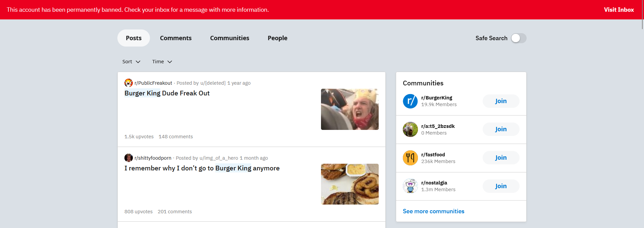Open the r/PublicFreakout community avatar icon
This screenshot has width=644, height=228.
tap(128, 83)
